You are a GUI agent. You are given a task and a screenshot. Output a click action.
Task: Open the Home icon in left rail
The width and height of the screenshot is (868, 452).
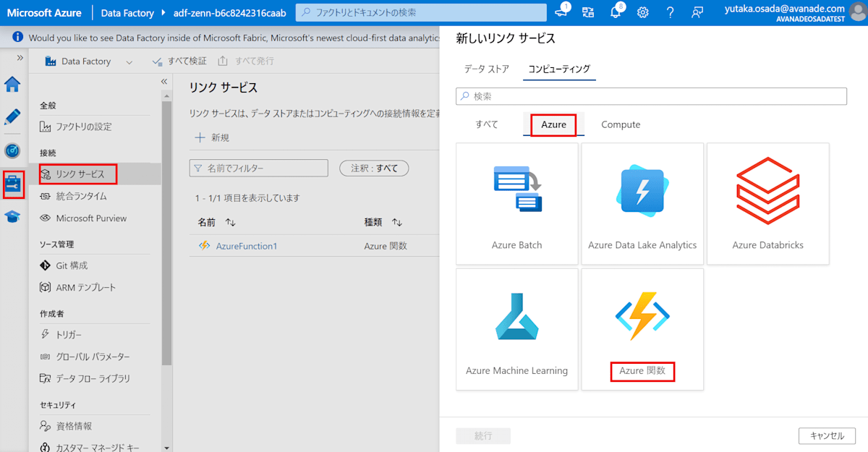(12, 84)
